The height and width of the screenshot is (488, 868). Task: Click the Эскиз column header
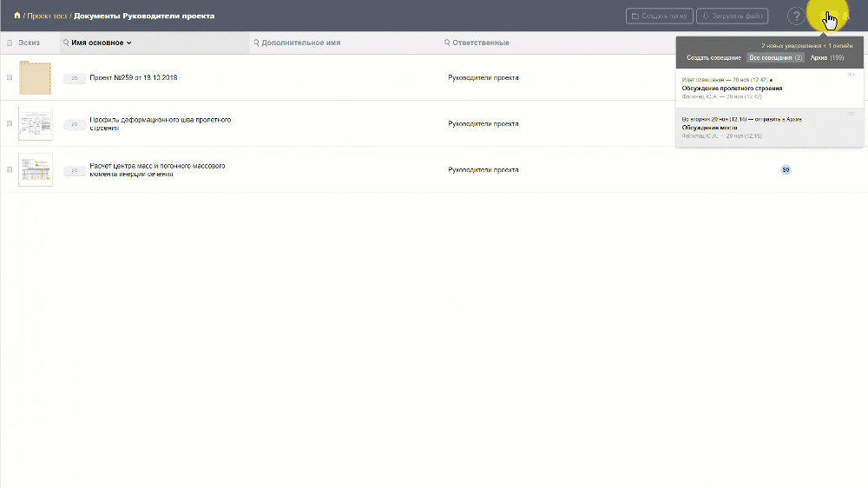(29, 43)
